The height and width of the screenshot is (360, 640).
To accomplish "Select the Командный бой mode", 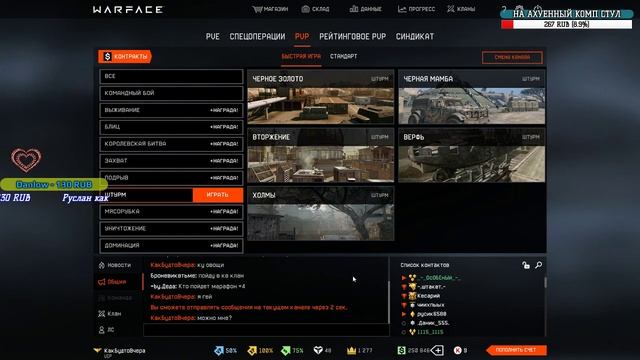I will pyautogui.click(x=171, y=93).
